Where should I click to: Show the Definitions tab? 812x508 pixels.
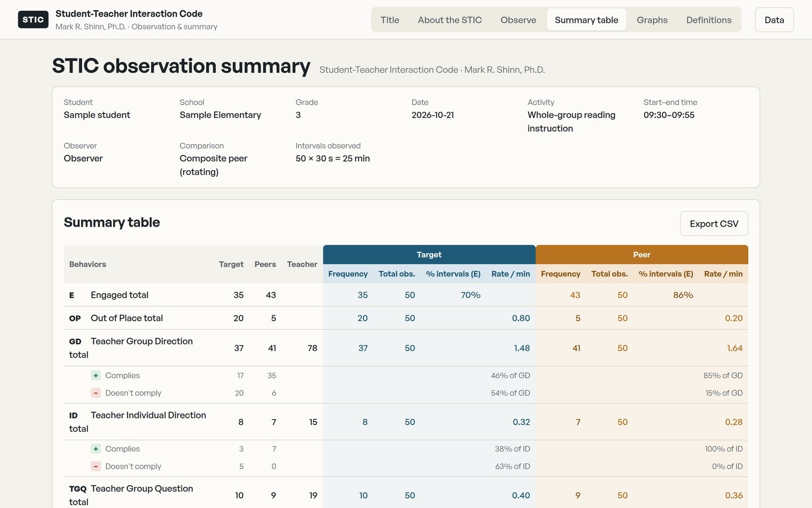[x=708, y=20]
